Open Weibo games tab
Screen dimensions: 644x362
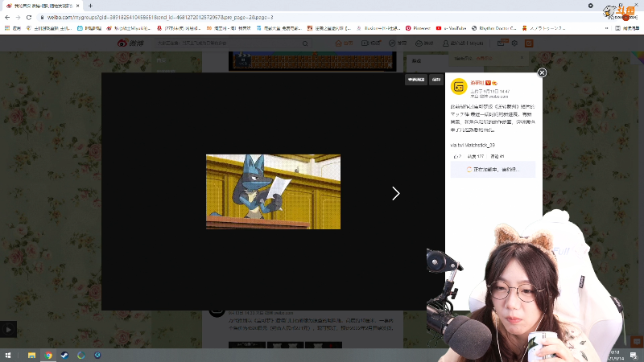click(x=424, y=43)
